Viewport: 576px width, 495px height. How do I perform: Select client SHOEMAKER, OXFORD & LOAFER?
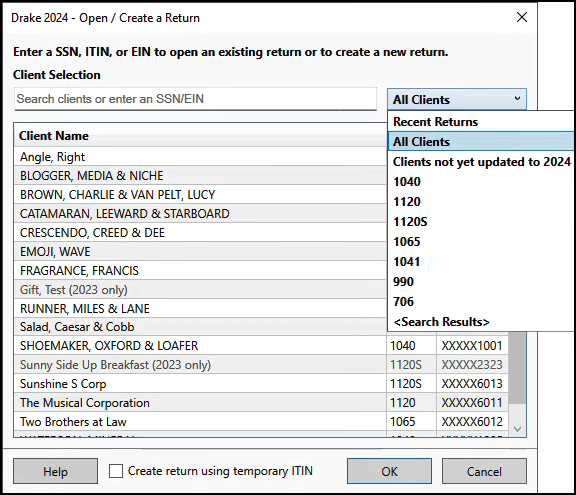click(x=200, y=346)
